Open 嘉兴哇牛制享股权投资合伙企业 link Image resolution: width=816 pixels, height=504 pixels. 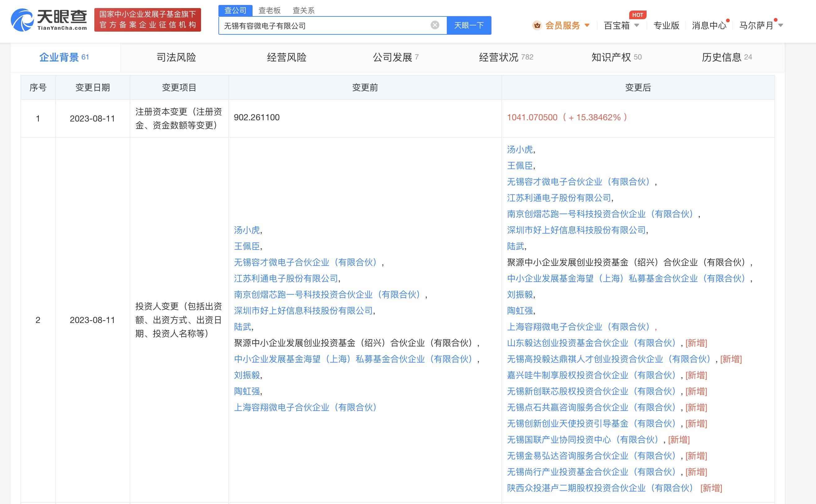tap(591, 375)
